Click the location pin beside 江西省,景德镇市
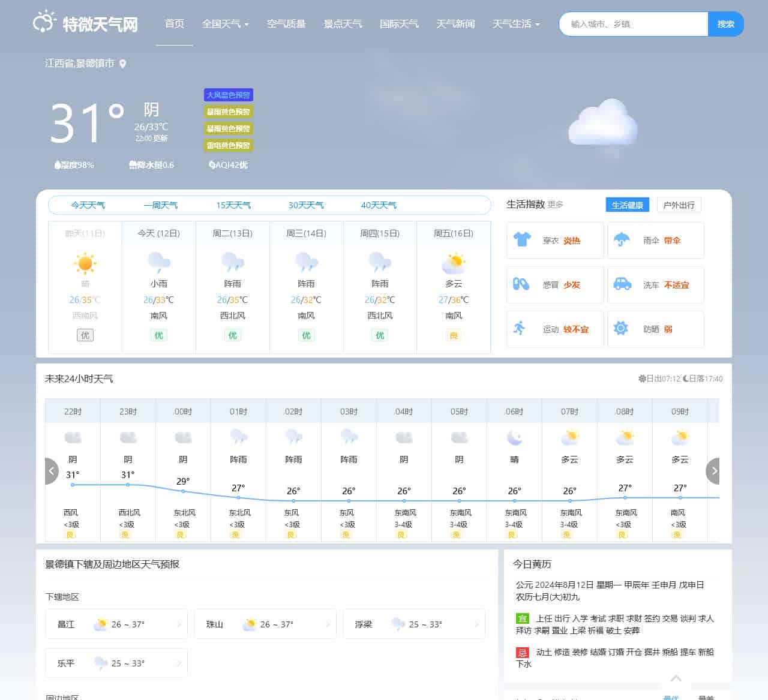The image size is (768, 700). pos(123,64)
